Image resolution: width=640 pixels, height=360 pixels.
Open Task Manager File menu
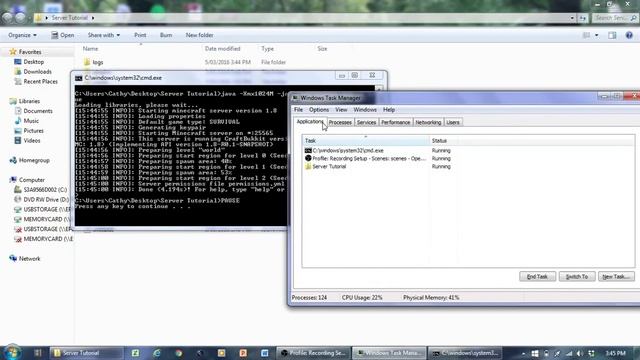[x=298, y=110]
